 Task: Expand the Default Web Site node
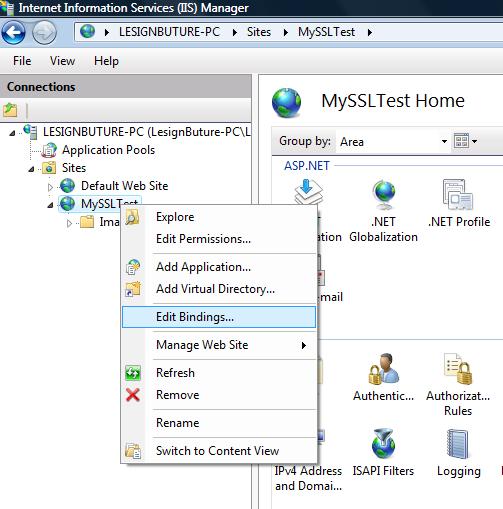[50, 187]
